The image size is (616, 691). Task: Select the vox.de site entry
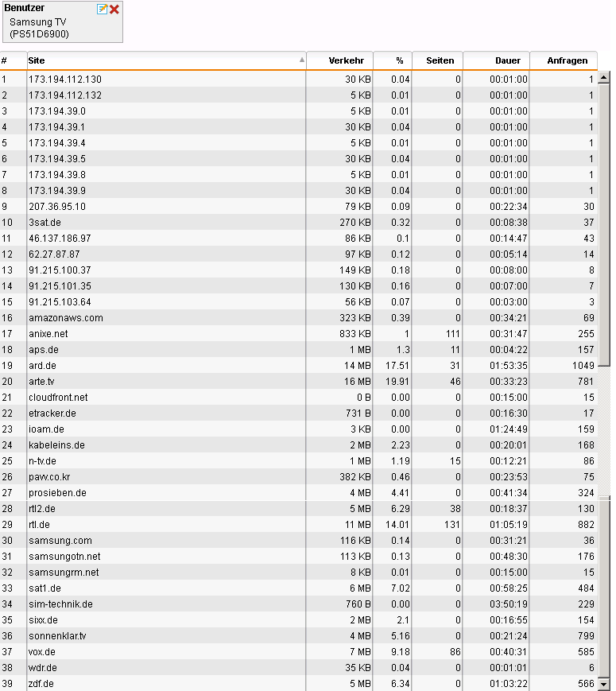point(42,652)
